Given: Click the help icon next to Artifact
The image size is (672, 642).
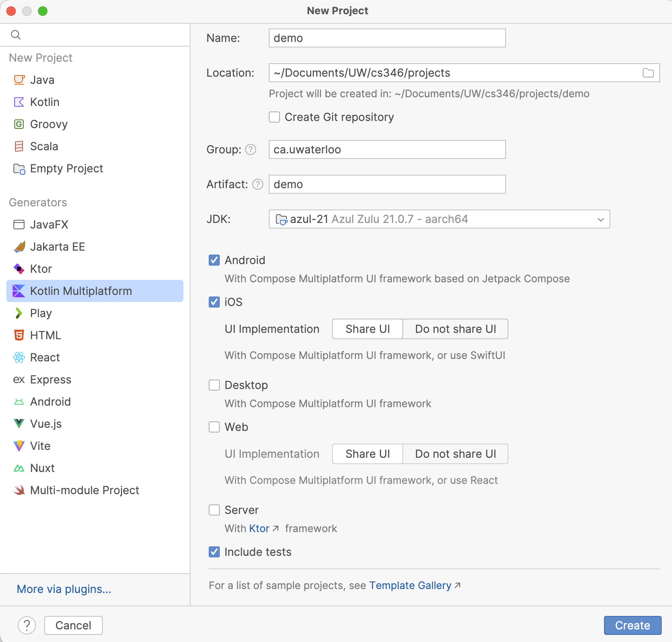Looking at the screenshot, I should (x=258, y=184).
